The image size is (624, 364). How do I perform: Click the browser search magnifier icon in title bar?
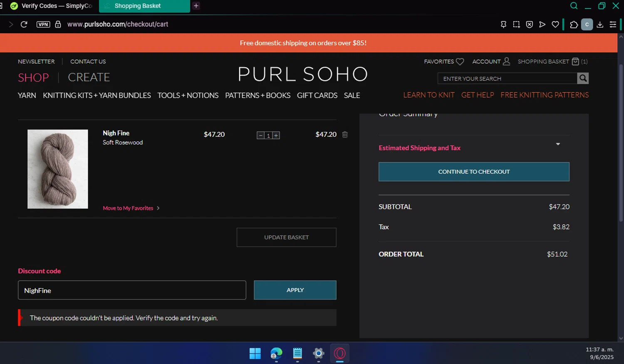coord(574,6)
